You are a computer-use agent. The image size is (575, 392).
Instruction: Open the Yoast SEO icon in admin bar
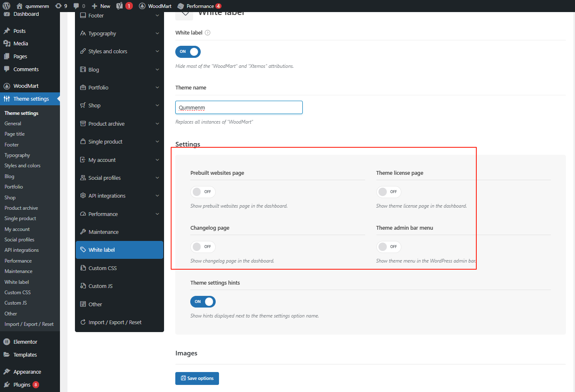[119, 6]
